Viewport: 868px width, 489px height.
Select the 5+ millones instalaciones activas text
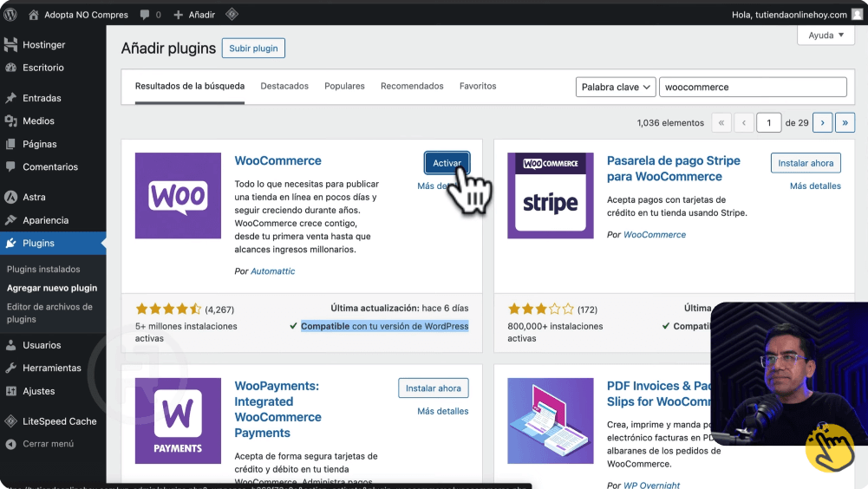pyautogui.click(x=186, y=332)
